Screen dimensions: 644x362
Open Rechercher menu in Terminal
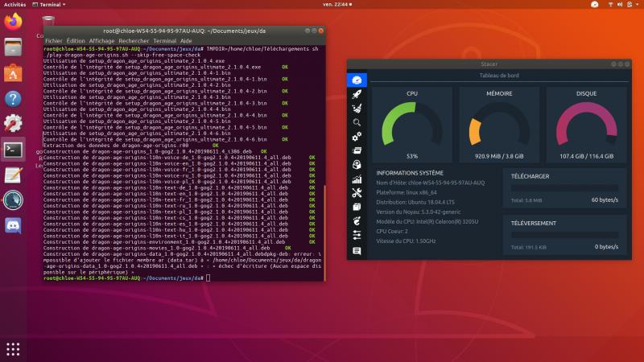134,41
